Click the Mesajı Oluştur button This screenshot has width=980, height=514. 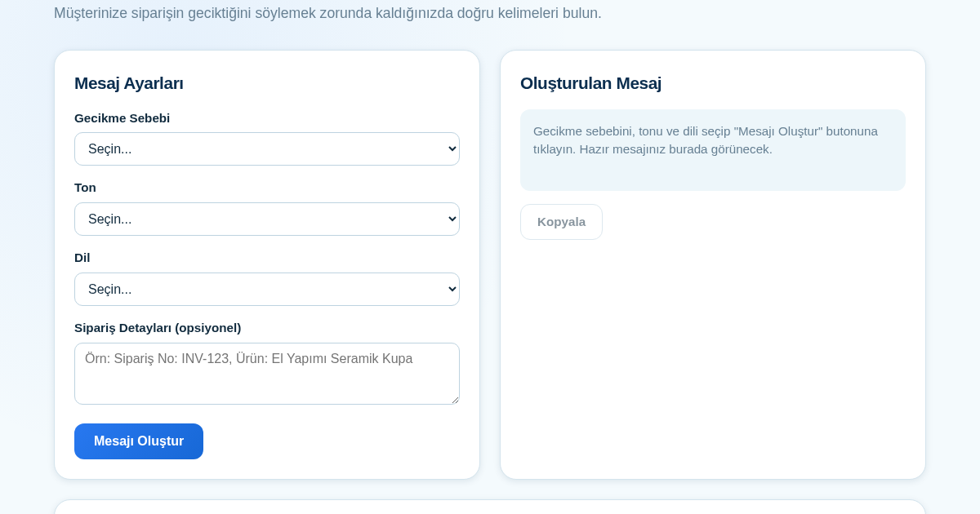pyautogui.click(x=139, y=441)
